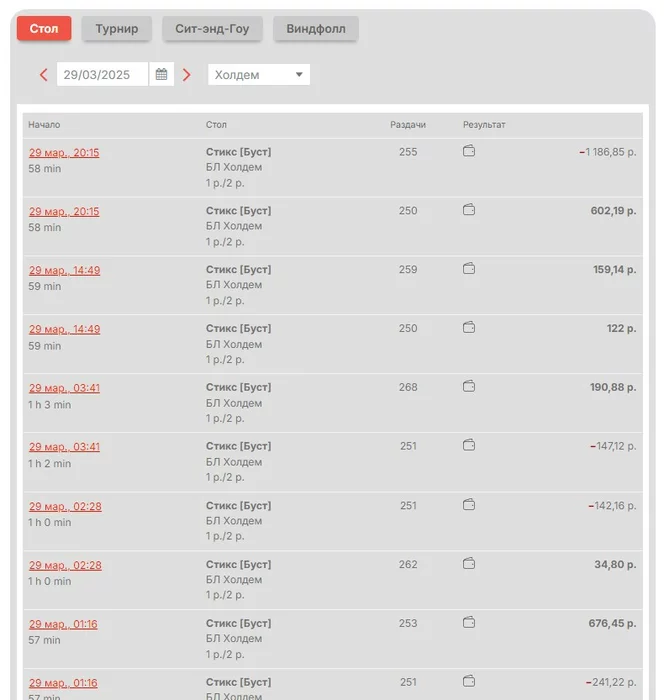This screenshot has width=664, height=700.
Task: Open the Виндфолл tab
Action: point(315,29)
